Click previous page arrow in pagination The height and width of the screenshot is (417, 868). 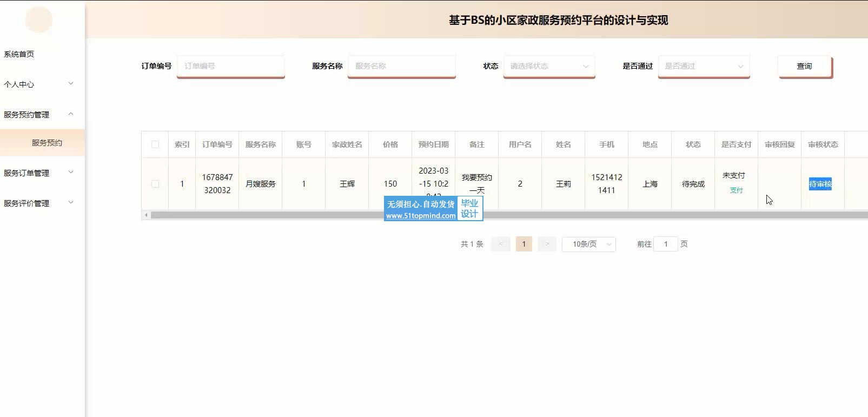500,244
